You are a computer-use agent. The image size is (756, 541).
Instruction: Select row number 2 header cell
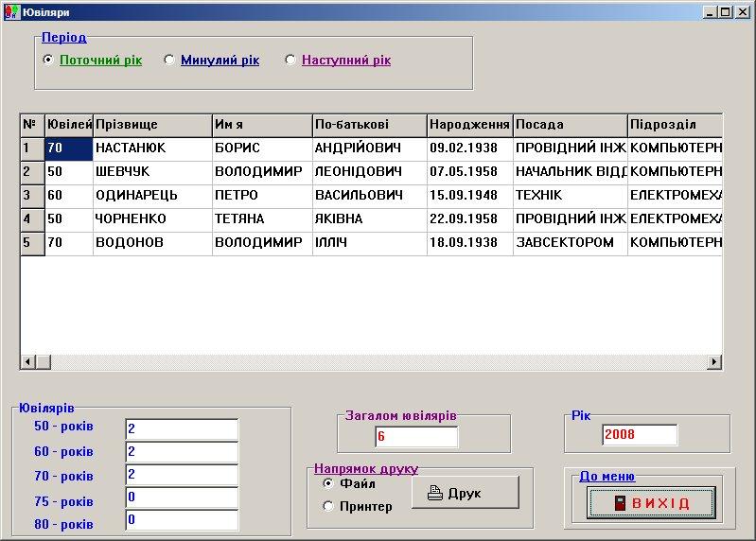pyautogui.click(x=33, y=172)
